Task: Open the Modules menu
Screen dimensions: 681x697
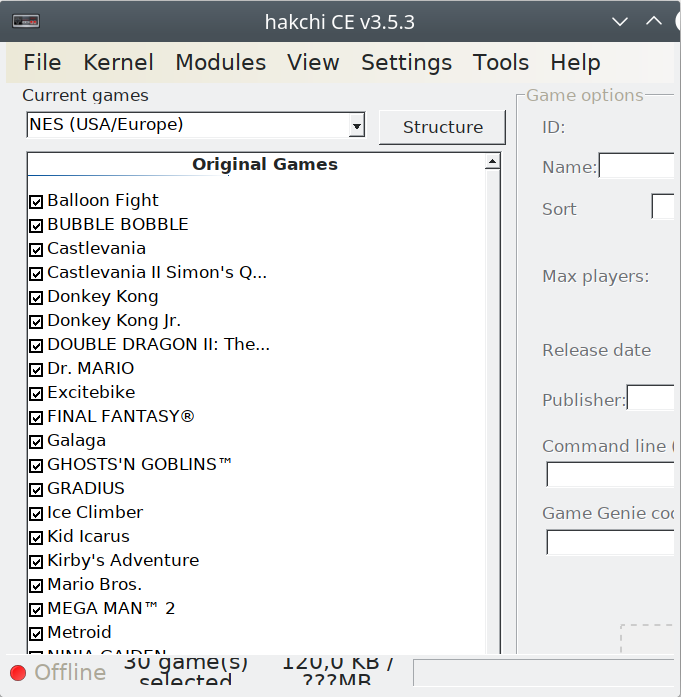Action: 220,62
